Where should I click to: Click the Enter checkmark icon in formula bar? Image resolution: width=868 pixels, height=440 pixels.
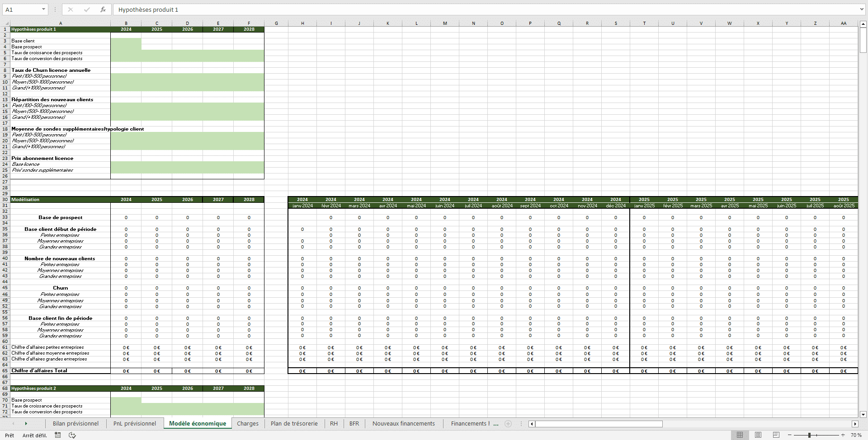pyautogui.click(x=87, y=9)
